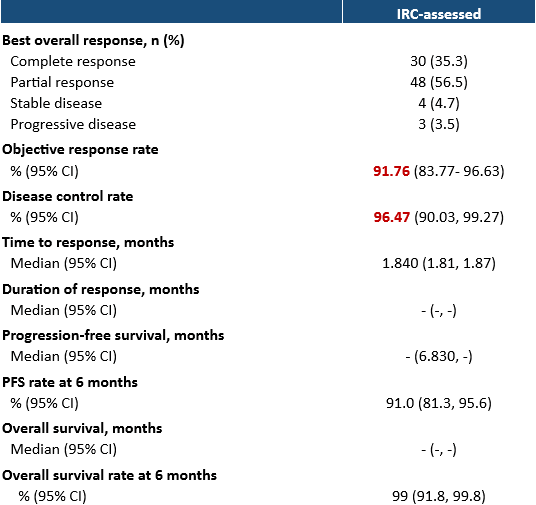This screenshot has width=536, height=505.
Task: Click the Progressive disease value 3 (3.5)
Action: [439, 124]
